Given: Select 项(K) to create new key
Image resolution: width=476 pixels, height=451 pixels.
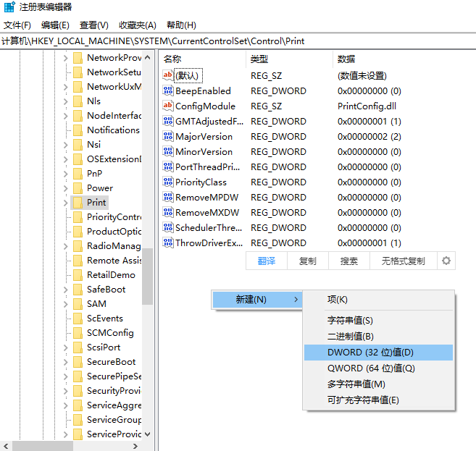Looking at the screenshot, I should [x=378, y=300].
